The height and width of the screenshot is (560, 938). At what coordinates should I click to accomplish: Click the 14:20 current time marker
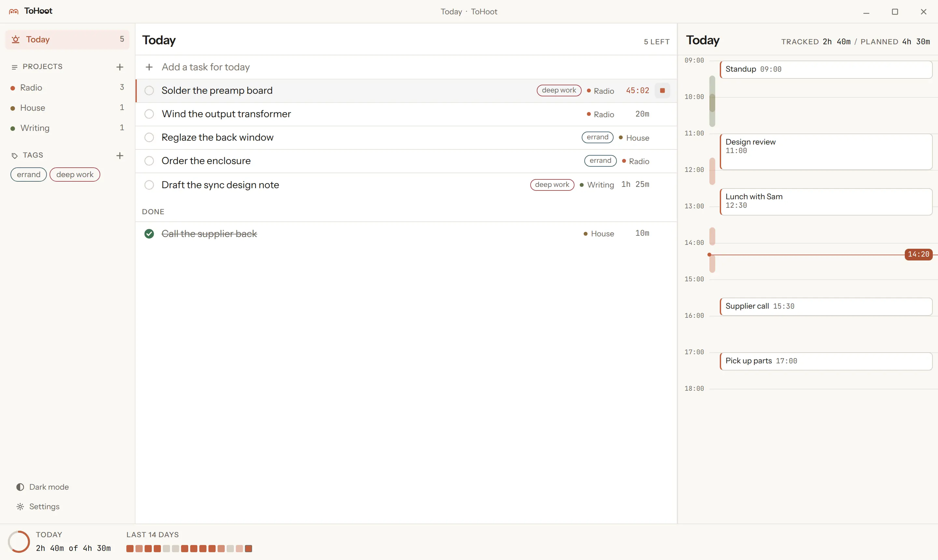pos(918,255)
